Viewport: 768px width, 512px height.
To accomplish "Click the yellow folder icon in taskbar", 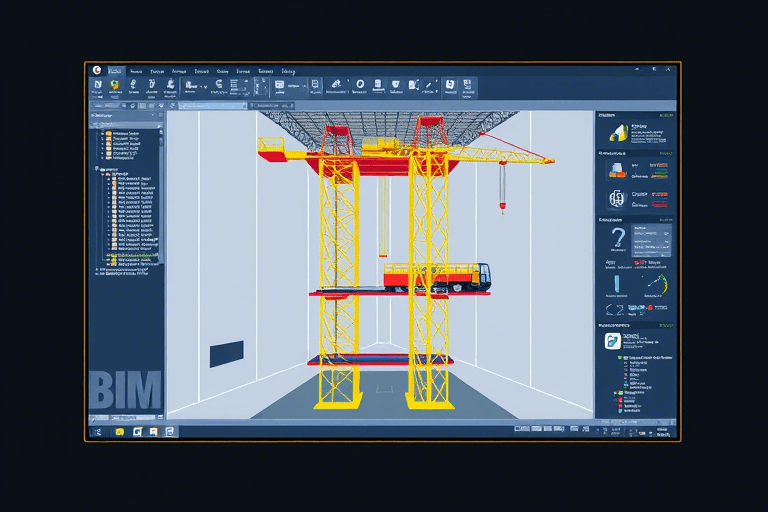I will [119, 431].
